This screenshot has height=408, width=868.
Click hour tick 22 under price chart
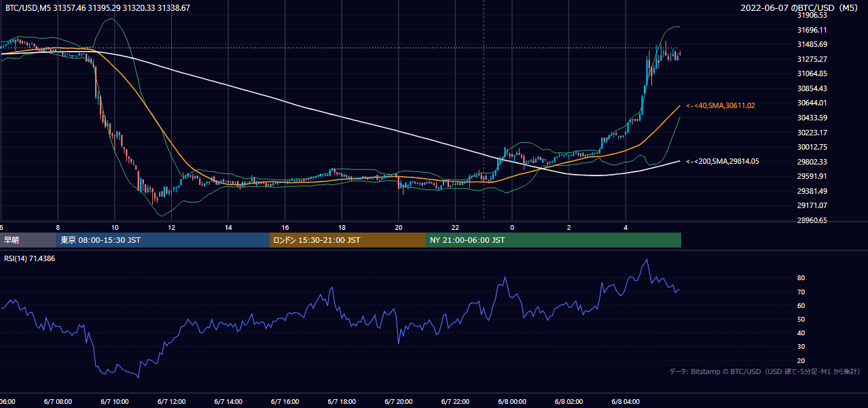tap(455, 228)
